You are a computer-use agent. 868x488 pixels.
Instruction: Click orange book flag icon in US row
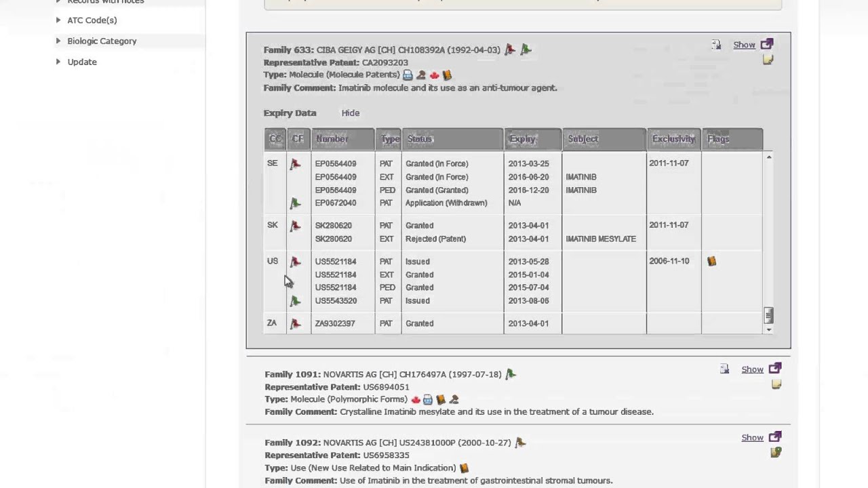tap(711, 261)
